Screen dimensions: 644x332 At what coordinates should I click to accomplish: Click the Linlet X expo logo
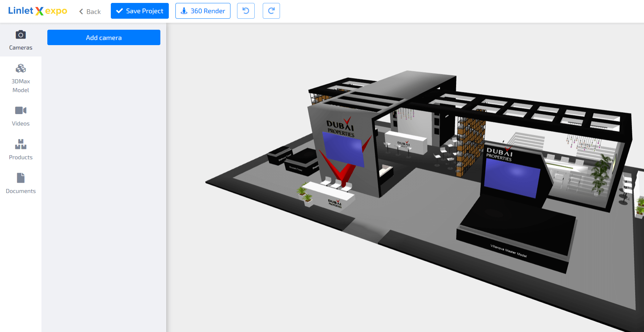click(37, 11)
